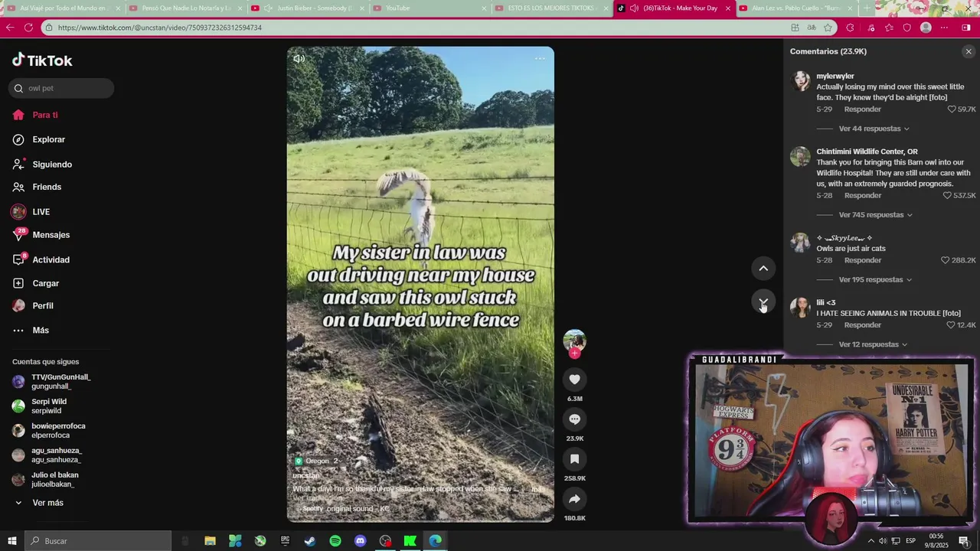Open the uncstan creator avatar
This screenshot has height=551, width=980.
(x=574, y=340)
